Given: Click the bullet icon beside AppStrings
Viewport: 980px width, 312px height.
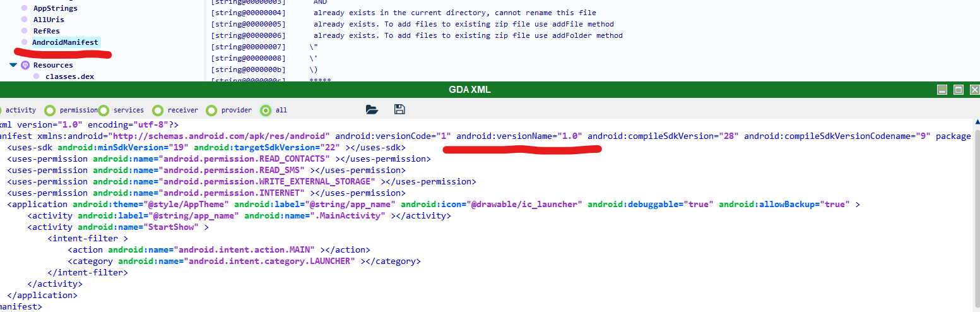Looking at the screenshot, I should tap(25, 8).
